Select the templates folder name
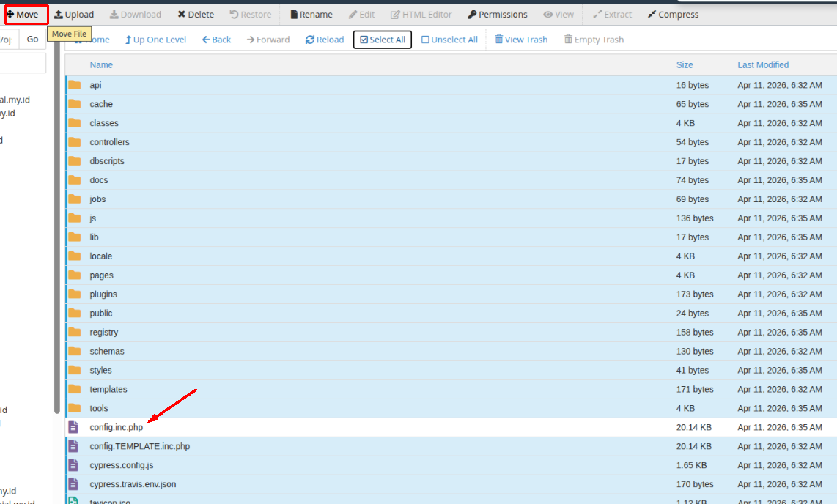This screenshot has height=504, width=837. (x=108, y=389)
